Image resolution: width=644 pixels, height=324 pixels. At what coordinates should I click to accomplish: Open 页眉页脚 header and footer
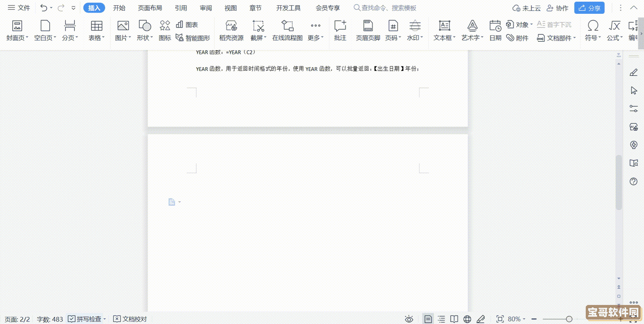[368, 31]
